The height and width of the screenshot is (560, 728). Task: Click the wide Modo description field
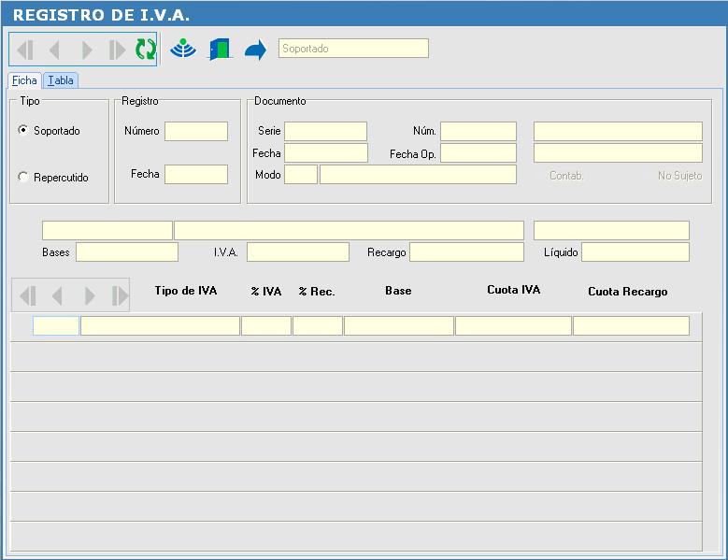click(x=418, y=174)
